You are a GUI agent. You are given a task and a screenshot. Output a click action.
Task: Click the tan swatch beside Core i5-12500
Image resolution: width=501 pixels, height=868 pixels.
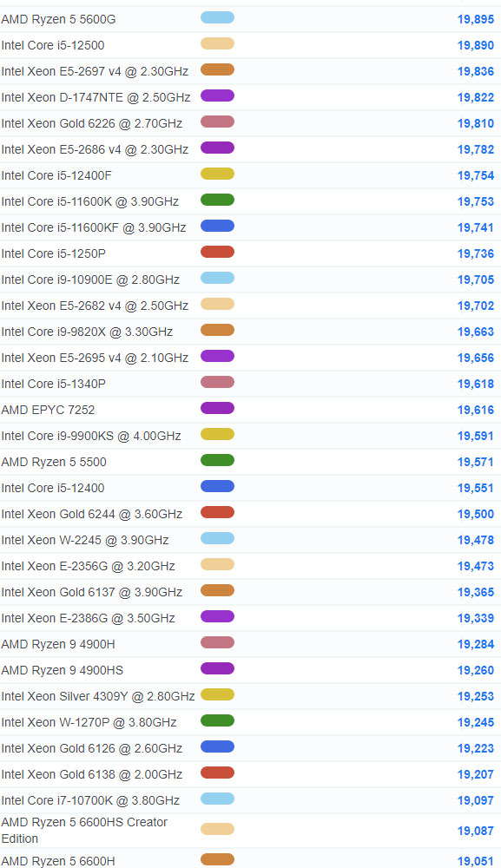click(217, 43)
